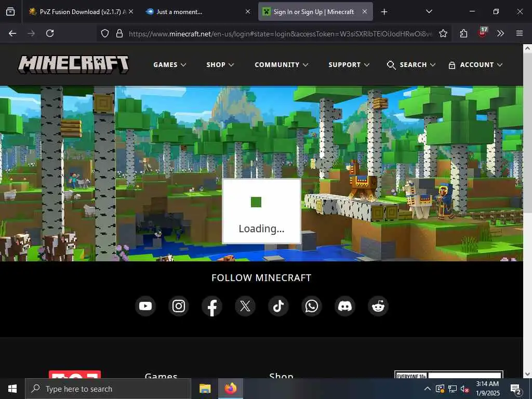The width and height of the screenshot is (532, 399).
Task: Open Minecraft's Discord icon
Action: (x=345, y=306)
